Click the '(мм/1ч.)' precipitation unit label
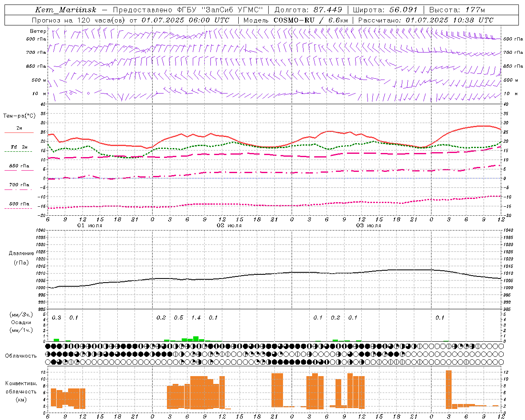The width and height of the screenshot is (525, 420). point(21,330)
